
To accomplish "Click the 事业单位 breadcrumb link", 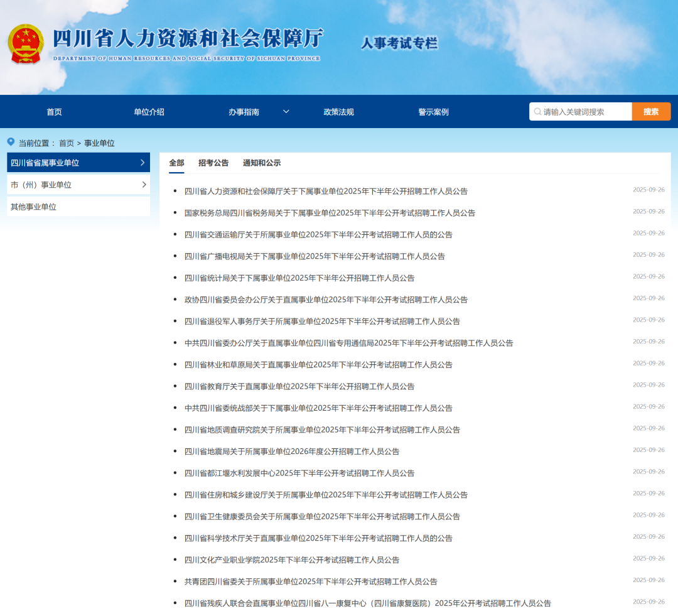I will pyautogui.click(x=98, y=143).
